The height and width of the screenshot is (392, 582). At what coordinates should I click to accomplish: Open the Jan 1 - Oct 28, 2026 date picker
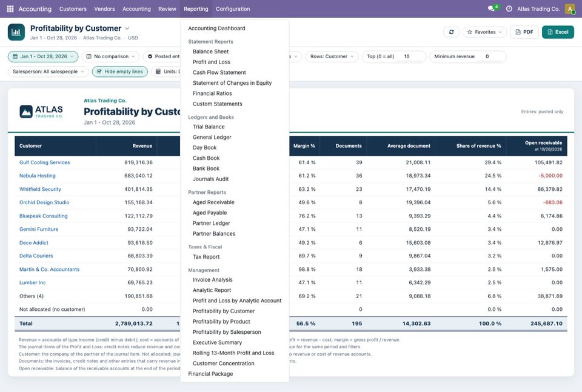tap(43, 56)
